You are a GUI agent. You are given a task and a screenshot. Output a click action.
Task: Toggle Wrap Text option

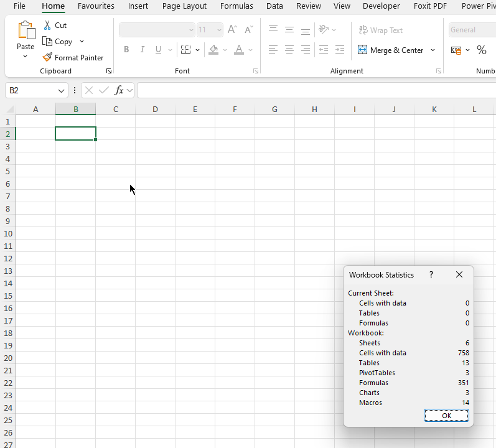[380, 30]
